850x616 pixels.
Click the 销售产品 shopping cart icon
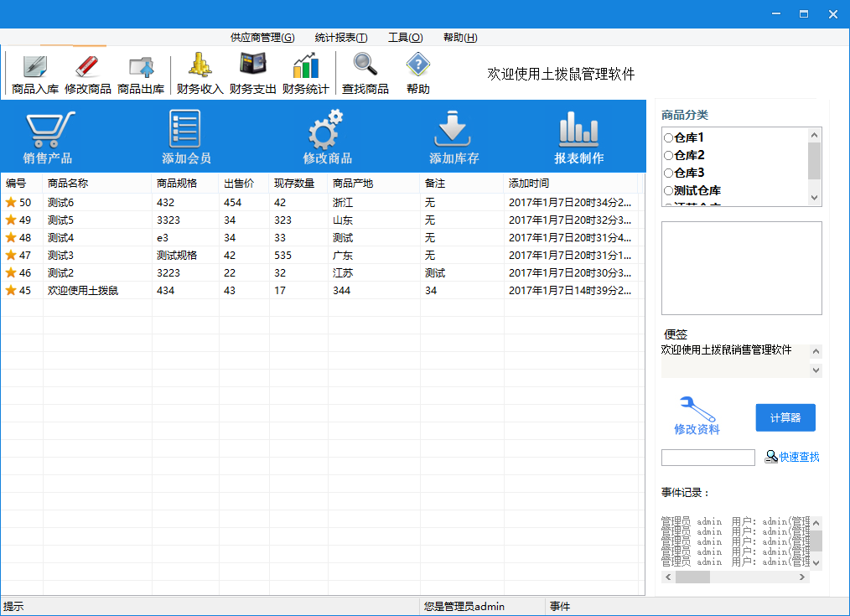[x=48, y=131]
